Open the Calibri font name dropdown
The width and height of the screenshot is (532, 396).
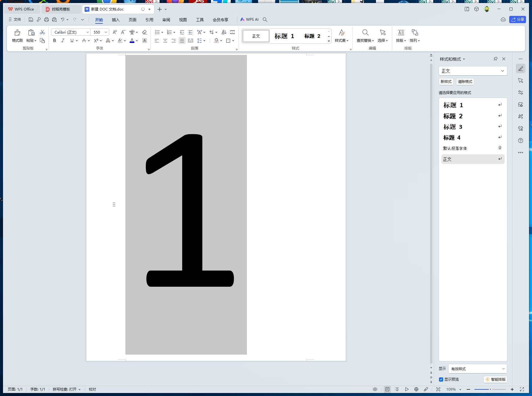(x=87, y=32)
